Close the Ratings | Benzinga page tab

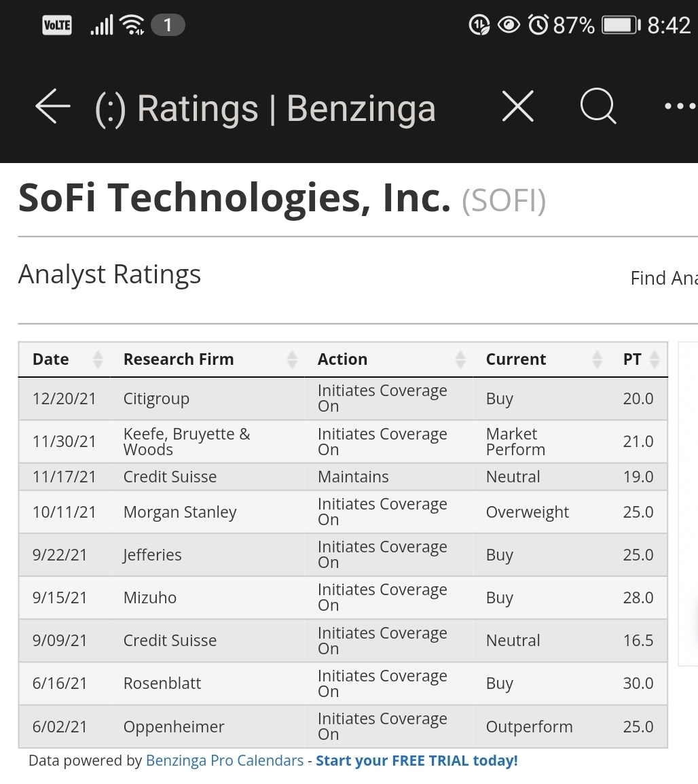[517, 106]
